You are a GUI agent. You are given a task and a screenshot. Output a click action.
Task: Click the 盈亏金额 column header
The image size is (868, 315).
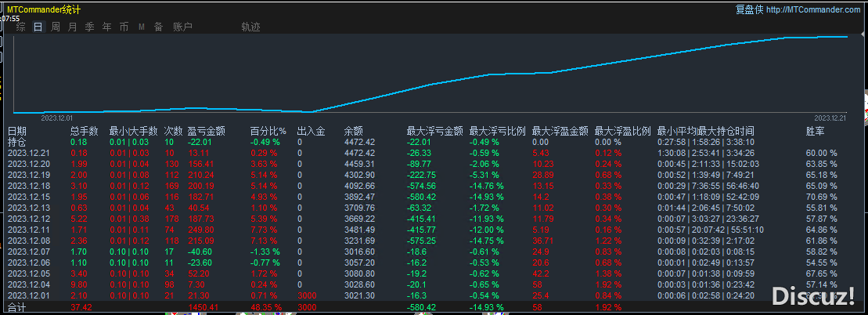tap(207, 132)
